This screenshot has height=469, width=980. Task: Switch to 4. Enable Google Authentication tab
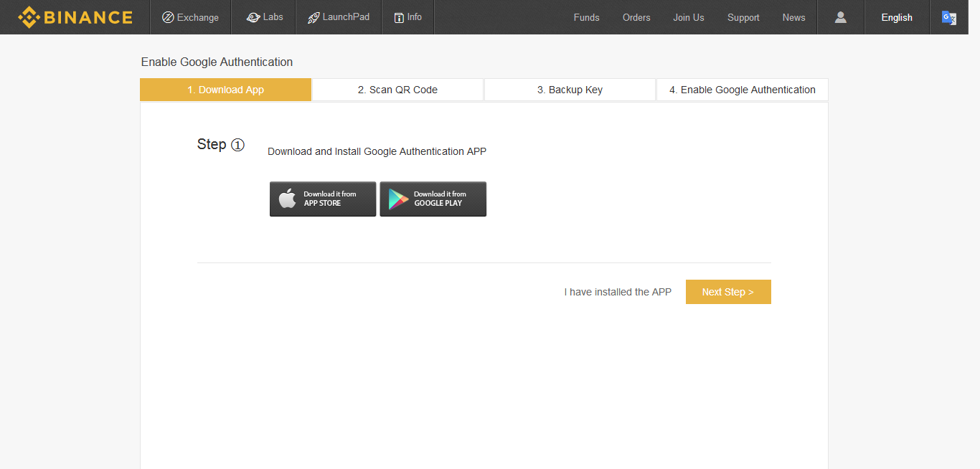pos(743,90)
